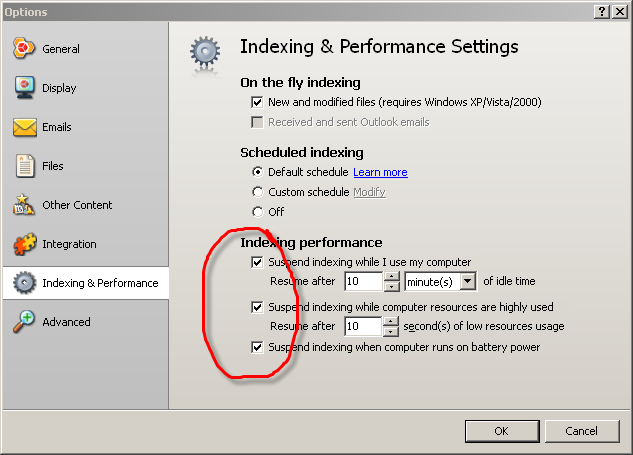Decrease low resources seconds value
The image size is (633, 455).
(x=391, y=331)
